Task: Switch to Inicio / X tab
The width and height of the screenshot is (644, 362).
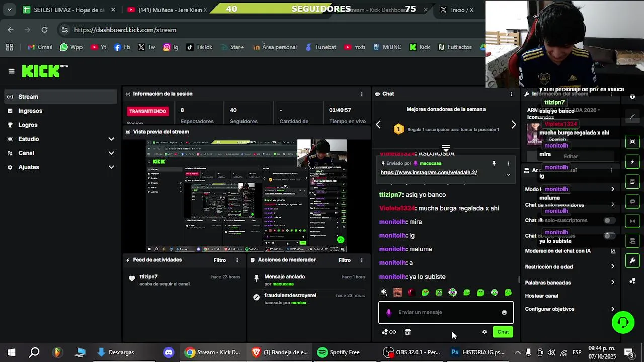Action: (x=457, y=10)
